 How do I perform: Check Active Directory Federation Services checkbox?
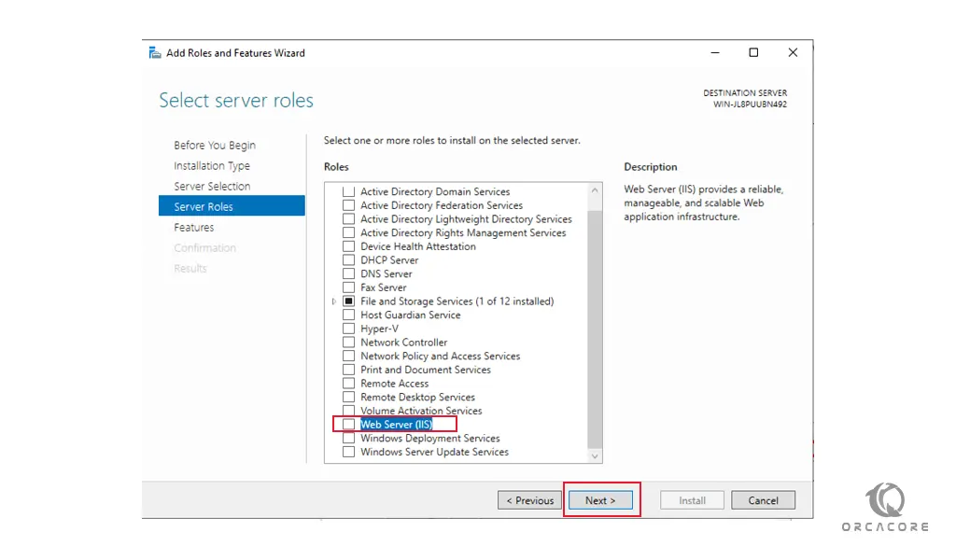click(x=348, y=205)
